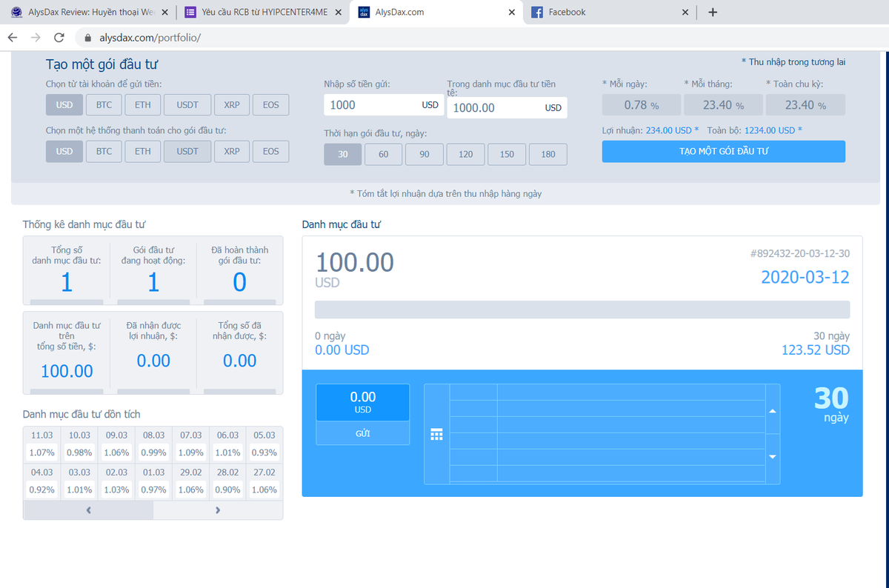Choose ETH payment system for package

tap(143, 151)
